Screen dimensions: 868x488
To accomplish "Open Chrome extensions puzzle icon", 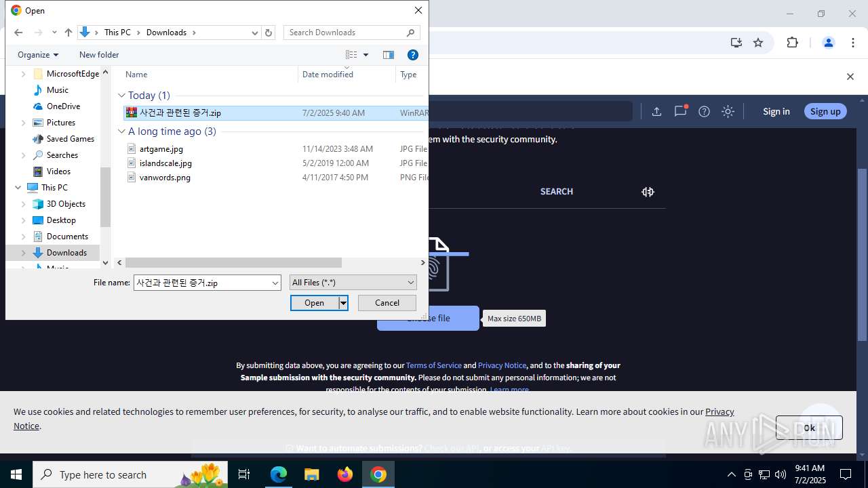I will tap(792, 43).
